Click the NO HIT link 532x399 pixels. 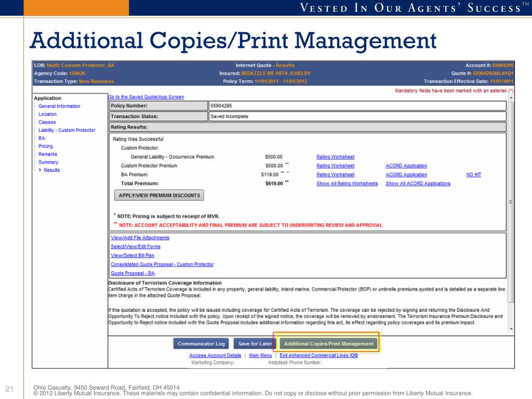pos(474,175)
